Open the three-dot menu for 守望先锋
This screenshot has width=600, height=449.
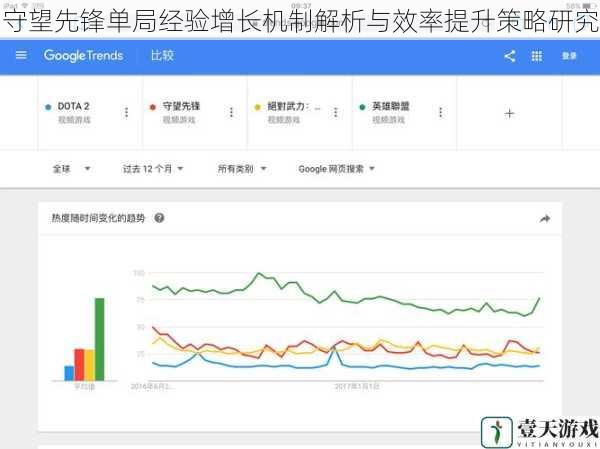point(231,113)
